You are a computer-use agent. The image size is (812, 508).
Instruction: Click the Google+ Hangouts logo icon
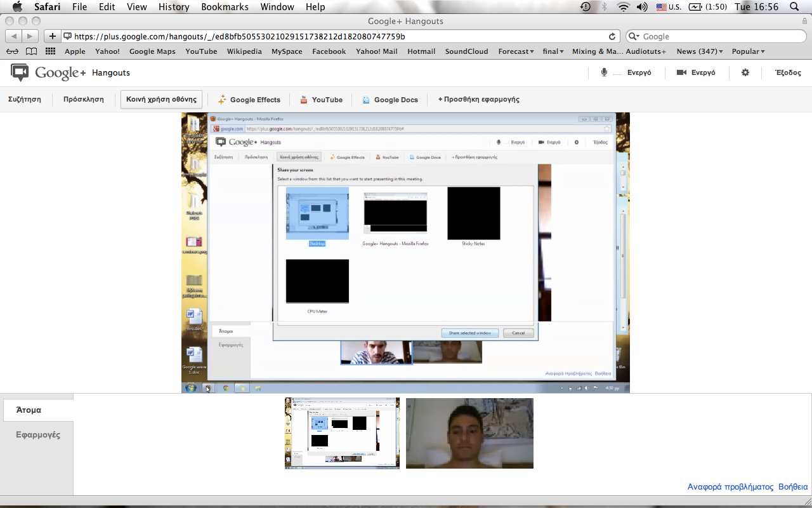pos(20,72)
